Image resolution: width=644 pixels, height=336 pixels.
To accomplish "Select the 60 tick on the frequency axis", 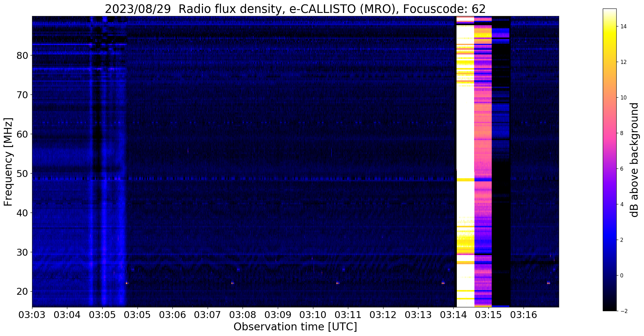I will click(x=22, y=134).
